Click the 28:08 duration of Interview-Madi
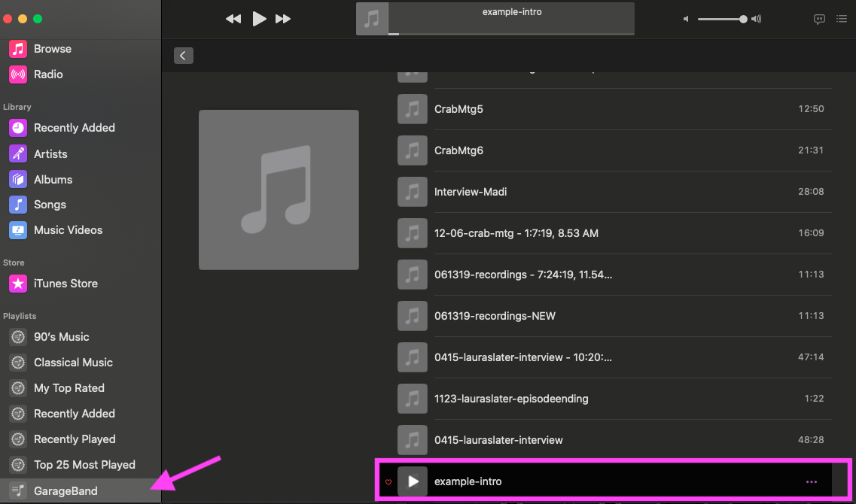 pyautogui.click(x=811, y=192)
